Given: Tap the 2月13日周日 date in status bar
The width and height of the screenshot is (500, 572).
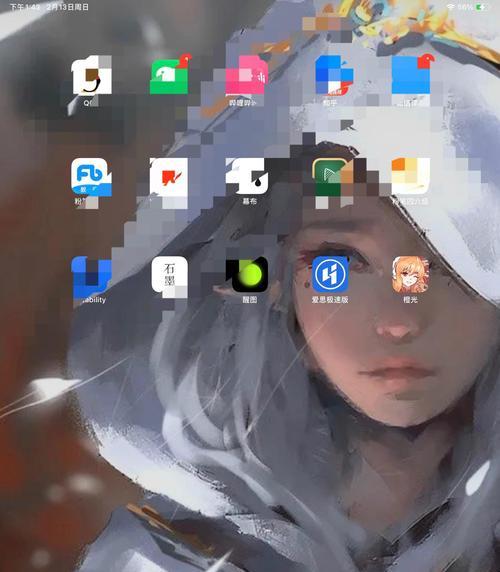Looking at the screenshot, I should tap(68, 7).
